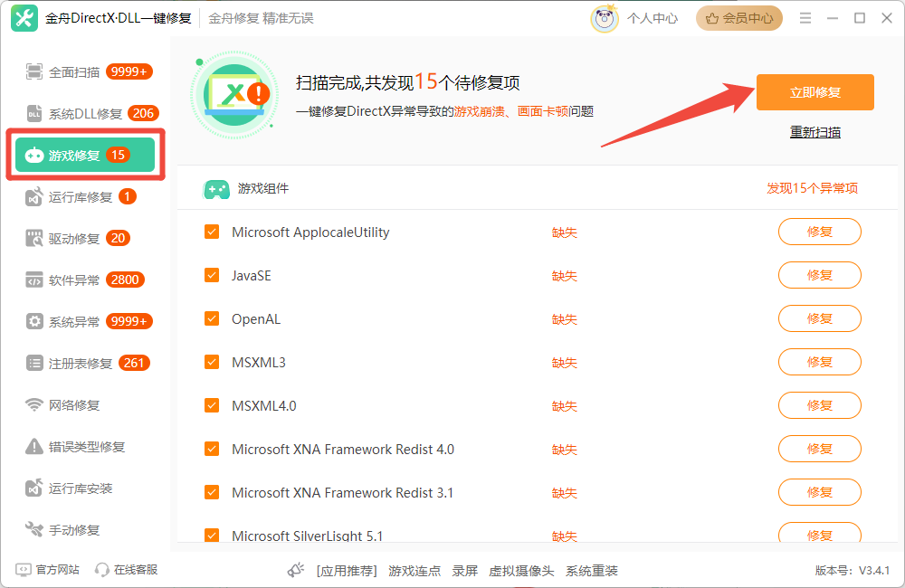Click the runtime library repair icon
Image resolution: width=905 pixels, height=588 pixels.
tap(34, 197)
